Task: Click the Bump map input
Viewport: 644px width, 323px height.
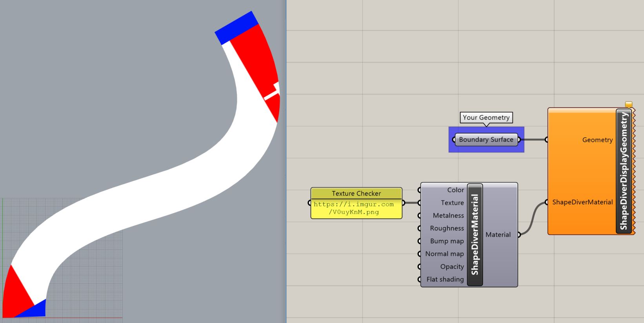Action: coord(446,241)
